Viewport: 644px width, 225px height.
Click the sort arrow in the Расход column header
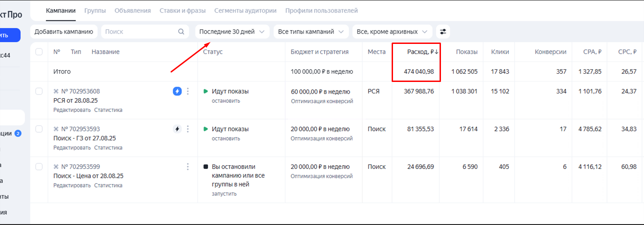click(436, 52)
